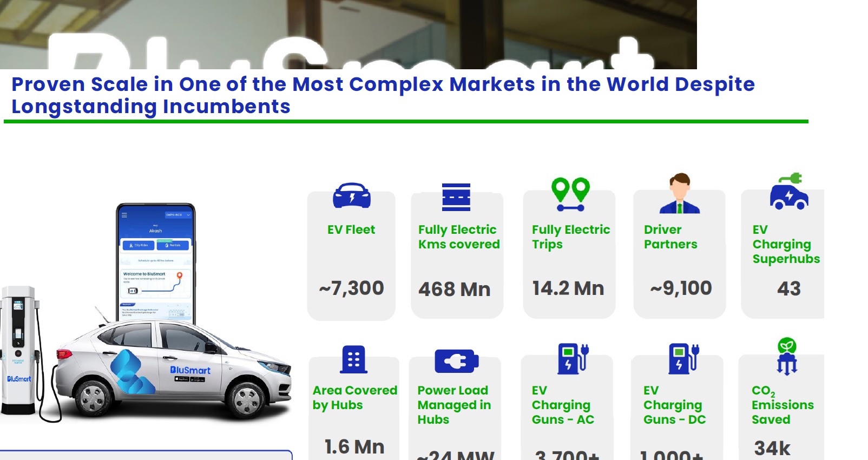Click the '468 Mn' value
868x460 pixels.
[455, 289]
